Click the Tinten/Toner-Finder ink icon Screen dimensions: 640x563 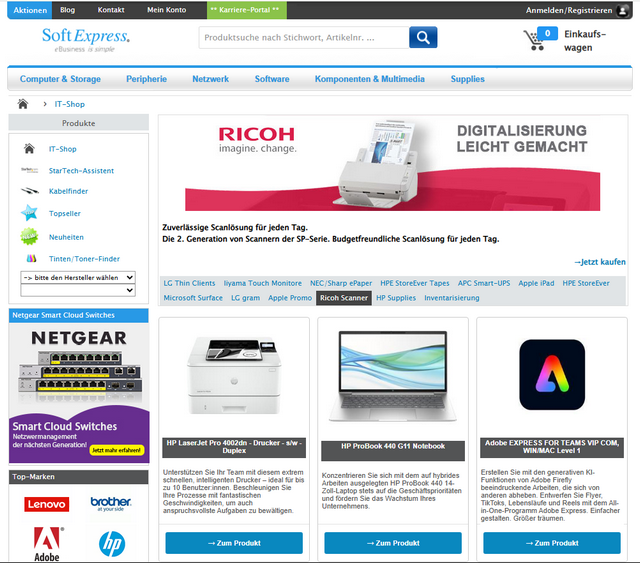pos(31,258)
